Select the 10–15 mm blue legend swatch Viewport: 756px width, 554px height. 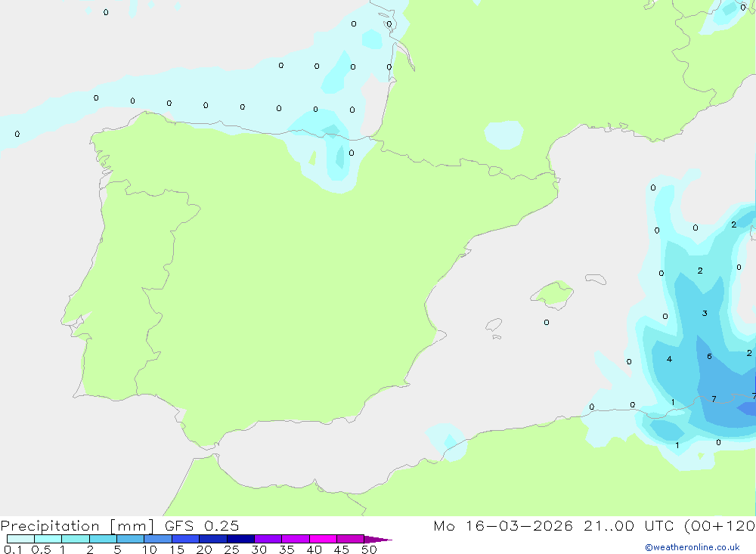click(158, 539)
